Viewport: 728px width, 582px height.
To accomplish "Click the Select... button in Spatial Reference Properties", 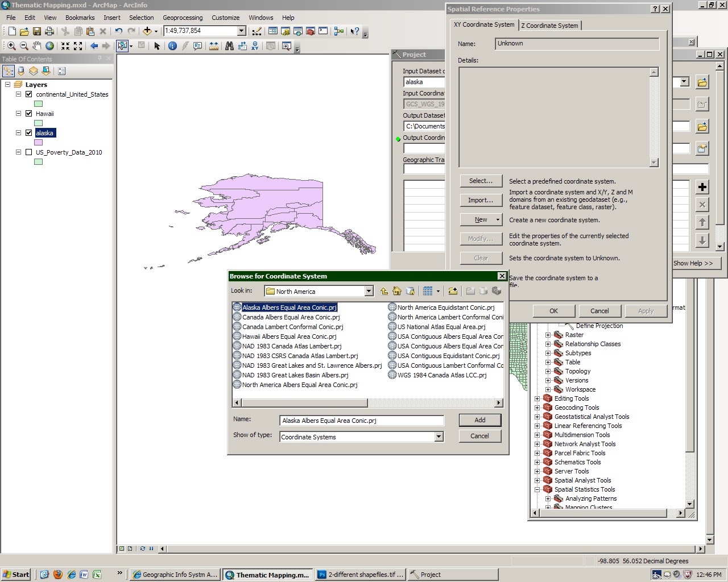I will pyautogui.click(x=481, y=181).
